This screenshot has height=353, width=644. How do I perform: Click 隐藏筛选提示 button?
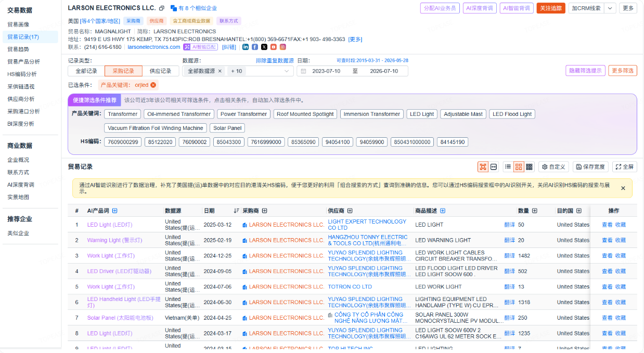[585, 71]
